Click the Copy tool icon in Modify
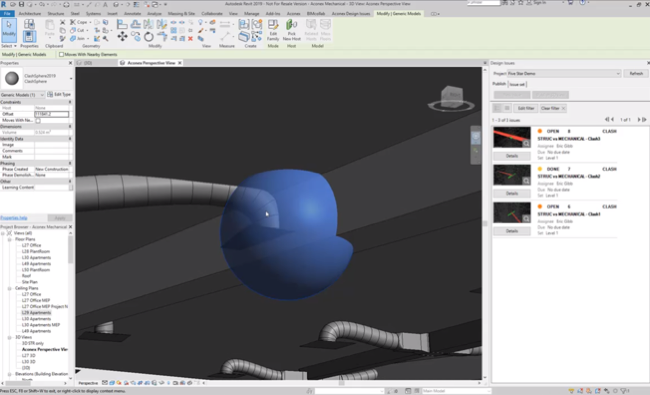The height and width of the screenshot is (395, 650). (x=135, y=37)
